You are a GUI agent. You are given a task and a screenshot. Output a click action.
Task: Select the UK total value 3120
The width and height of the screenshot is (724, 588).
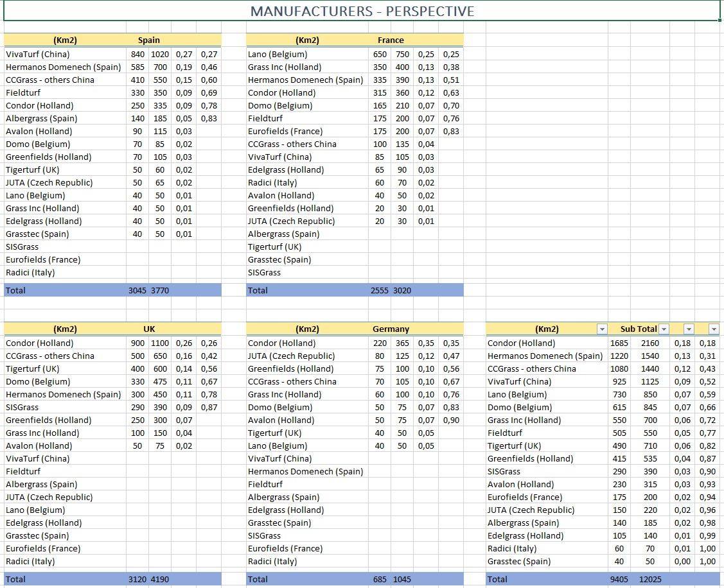137,579
